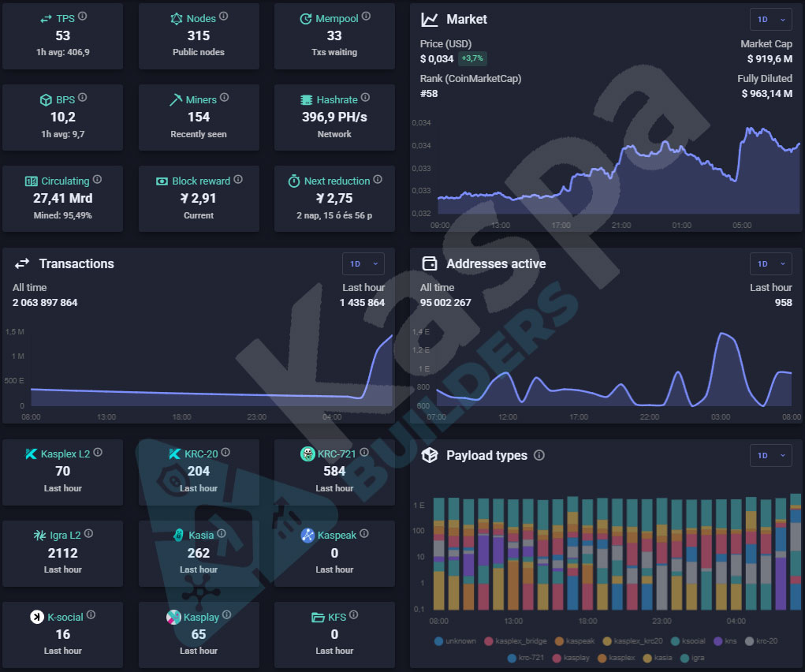
Task: Click the Miners pickaxe icon
Action: [176, 99]
